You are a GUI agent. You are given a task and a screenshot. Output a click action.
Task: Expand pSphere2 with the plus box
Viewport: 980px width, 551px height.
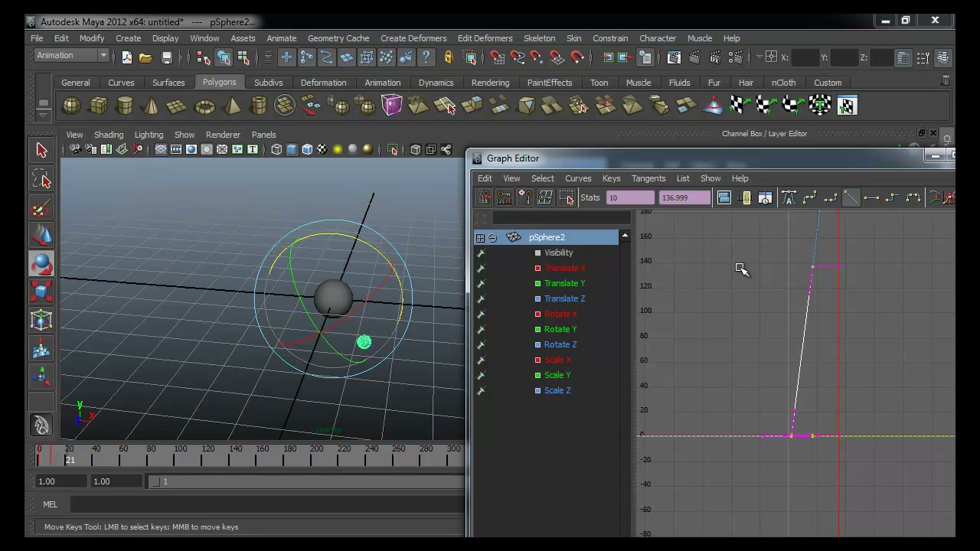point(479,238)
